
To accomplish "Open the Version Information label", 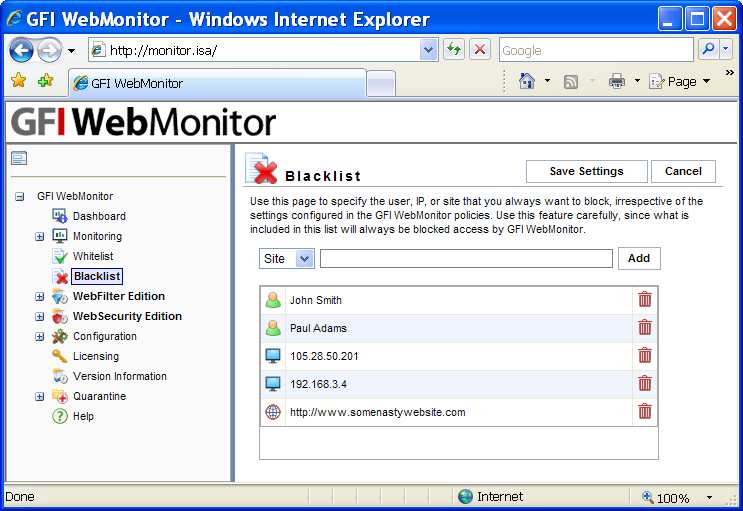I will (x=120, y=376).
